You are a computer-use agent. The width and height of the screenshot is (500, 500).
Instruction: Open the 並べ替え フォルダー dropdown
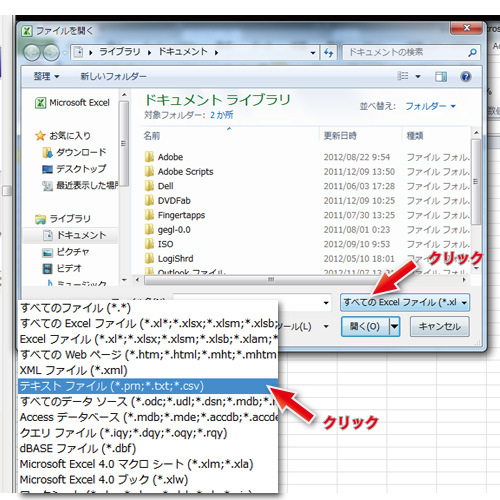click(x=430, y=106)
